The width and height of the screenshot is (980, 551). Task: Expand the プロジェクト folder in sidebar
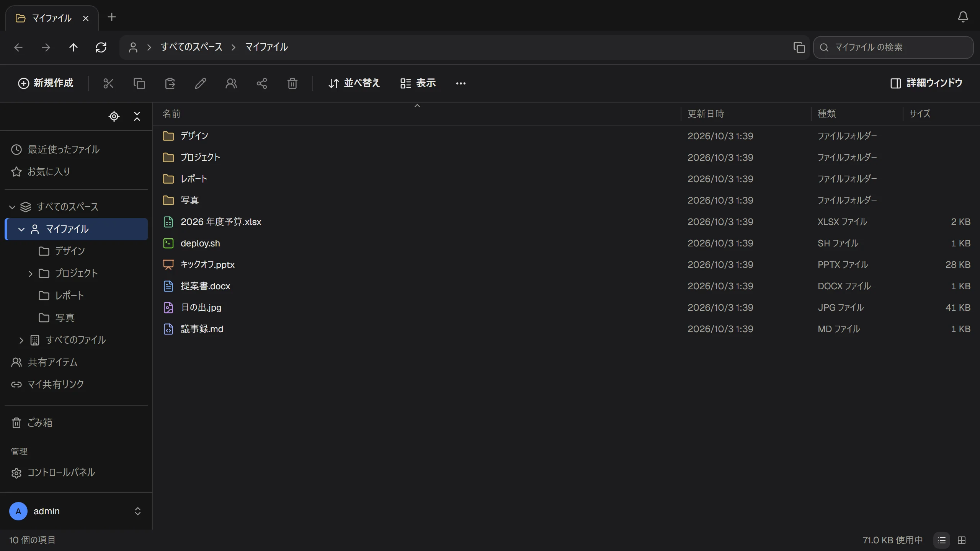tap(31, 274)
